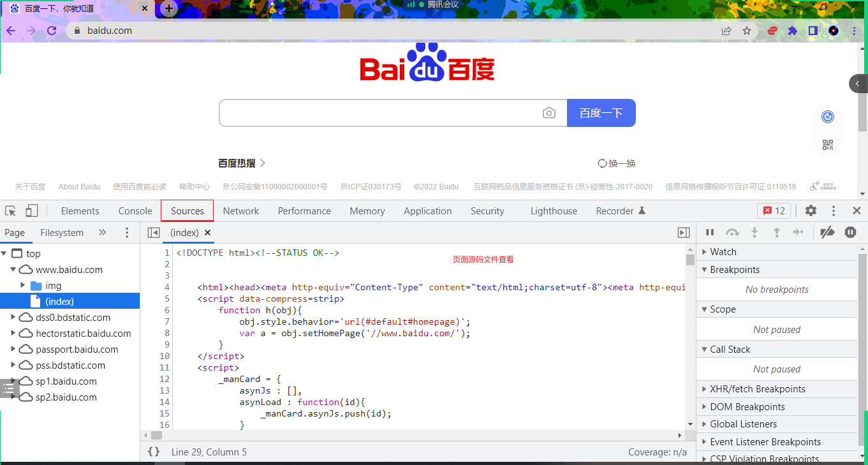
Task: Click the 换一换 refresh link
Action: pyautogui.click(x=617, y=163)
